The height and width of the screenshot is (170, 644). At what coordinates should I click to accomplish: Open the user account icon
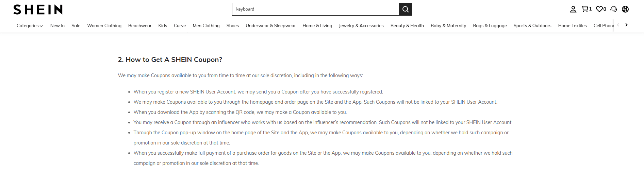573,9
